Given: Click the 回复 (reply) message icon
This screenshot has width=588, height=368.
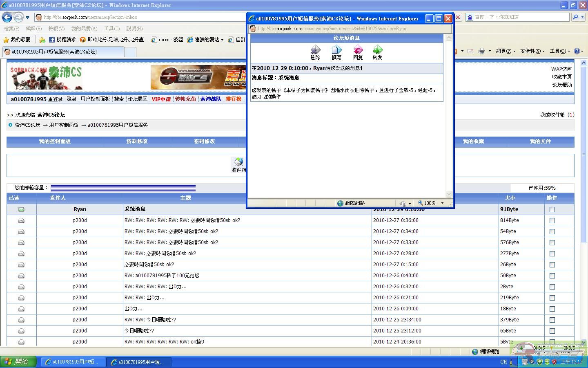Looking at the screenshot, I should pyautogui.click(x=358, y=50).
